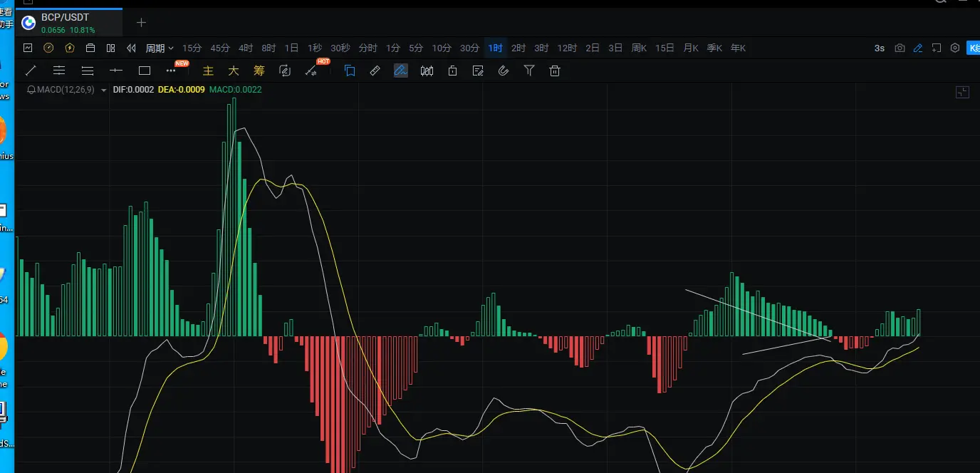
Task: Switch to the 1日 timeframe
Action: tap(291, 48)
